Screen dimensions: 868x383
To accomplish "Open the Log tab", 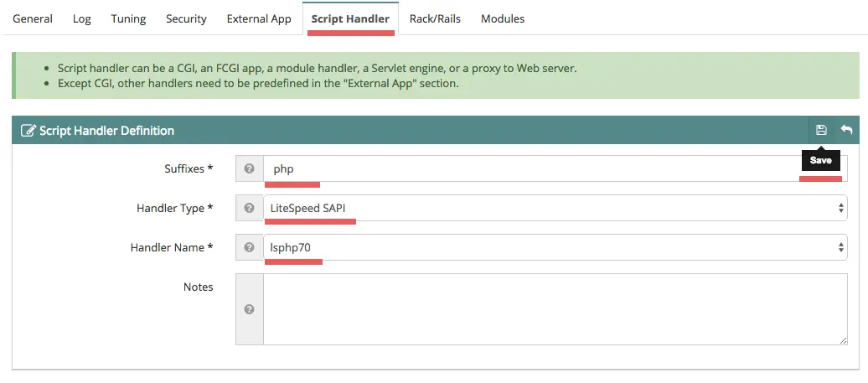I will point(82,18).
